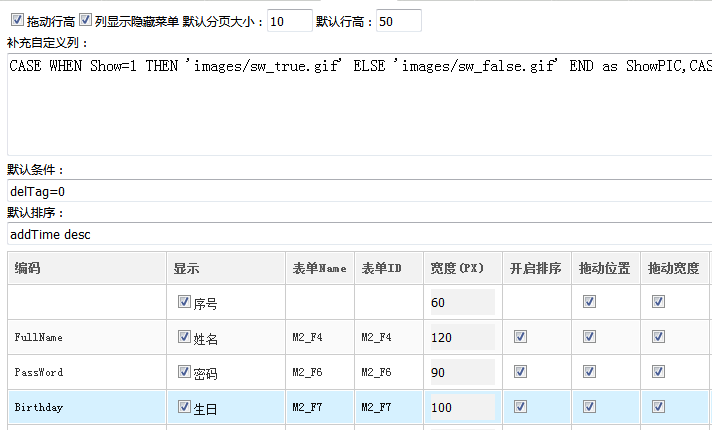
Task: Click the width field for 序号 row
Action: pyautogui.click(x=462, y=302)
